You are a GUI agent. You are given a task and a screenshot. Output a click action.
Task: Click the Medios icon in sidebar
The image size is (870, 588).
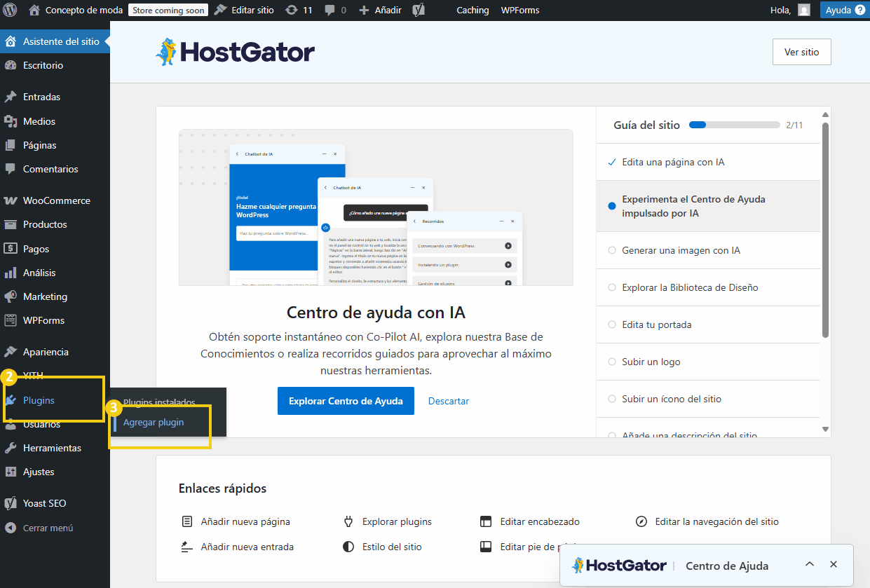[x=11, y=121]
